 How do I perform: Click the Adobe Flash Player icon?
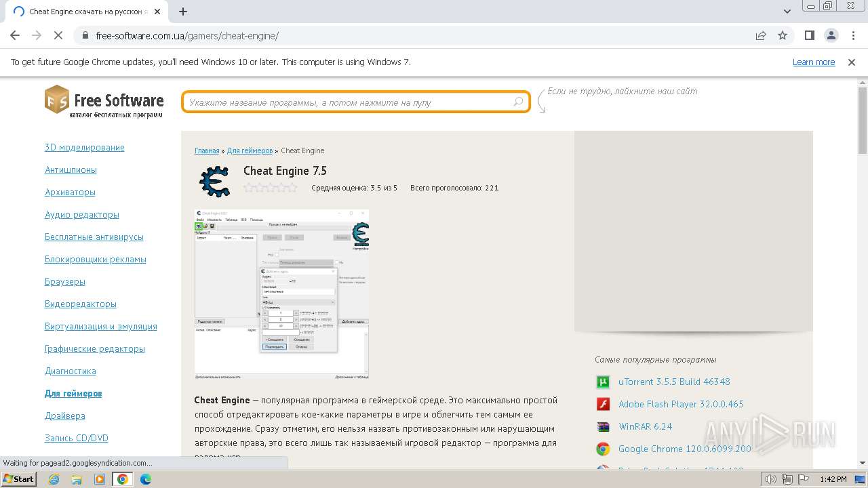click(x=603, y=404)
